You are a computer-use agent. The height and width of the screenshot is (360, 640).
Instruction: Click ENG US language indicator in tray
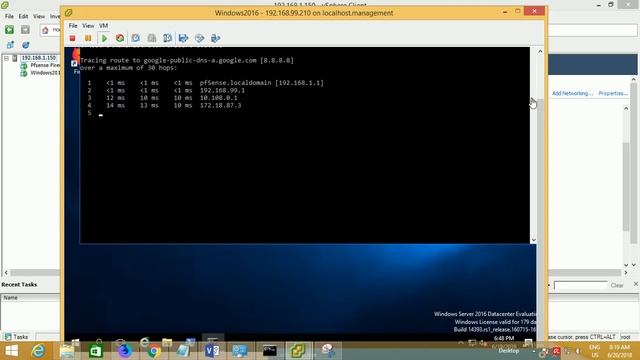pos(595,351)
